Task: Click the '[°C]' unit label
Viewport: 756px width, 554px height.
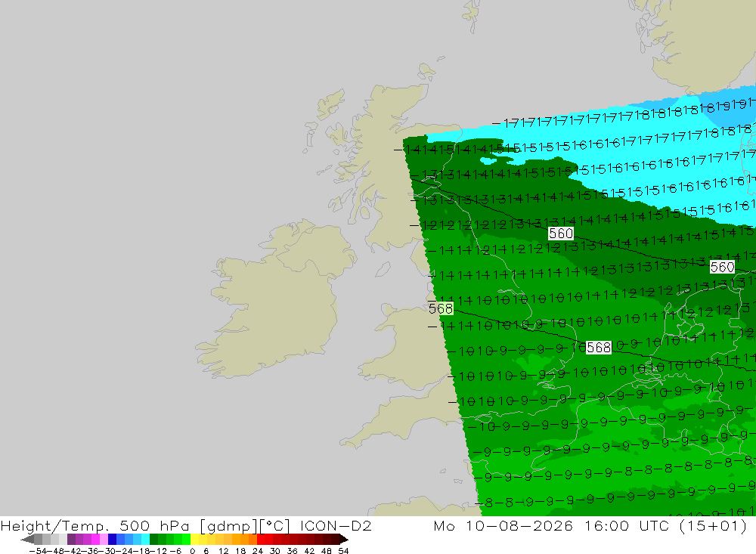Action: point(275,526)
